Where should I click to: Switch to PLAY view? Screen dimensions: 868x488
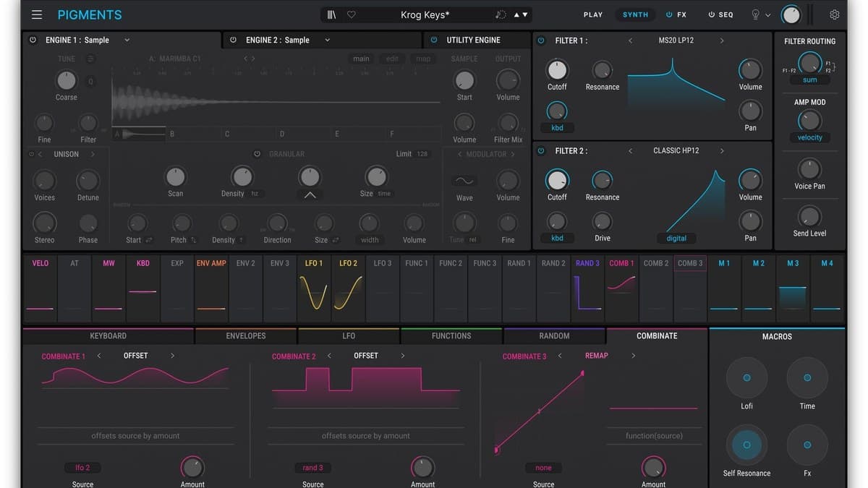(x=593, y=14)
